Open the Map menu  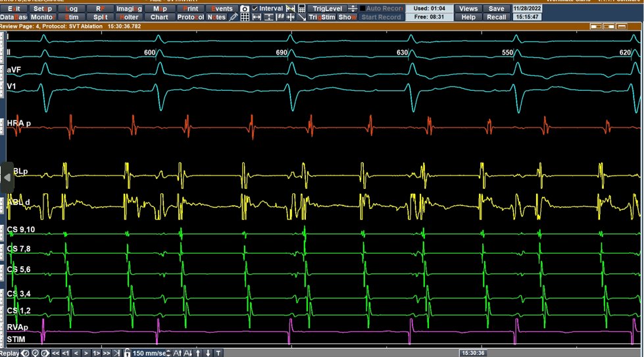point(160,9)
